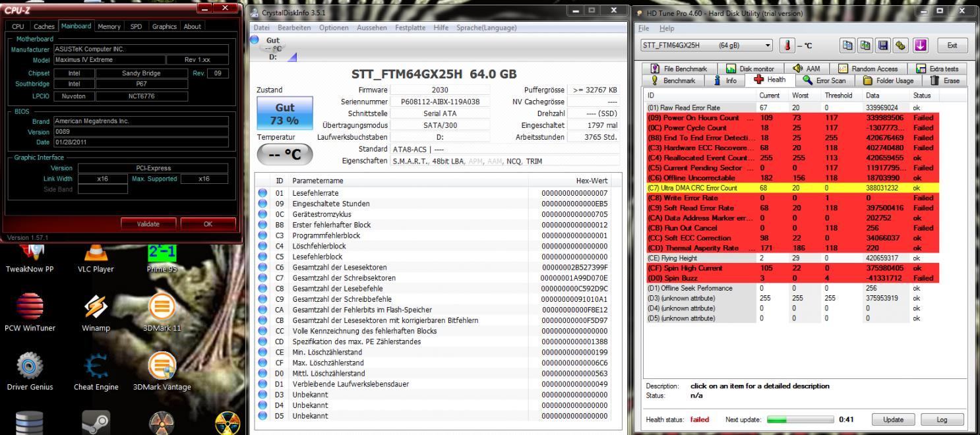Click the OK button in CPU-Z
The width and height of the screenshot is (980, 435).
[x=208, y=223]
